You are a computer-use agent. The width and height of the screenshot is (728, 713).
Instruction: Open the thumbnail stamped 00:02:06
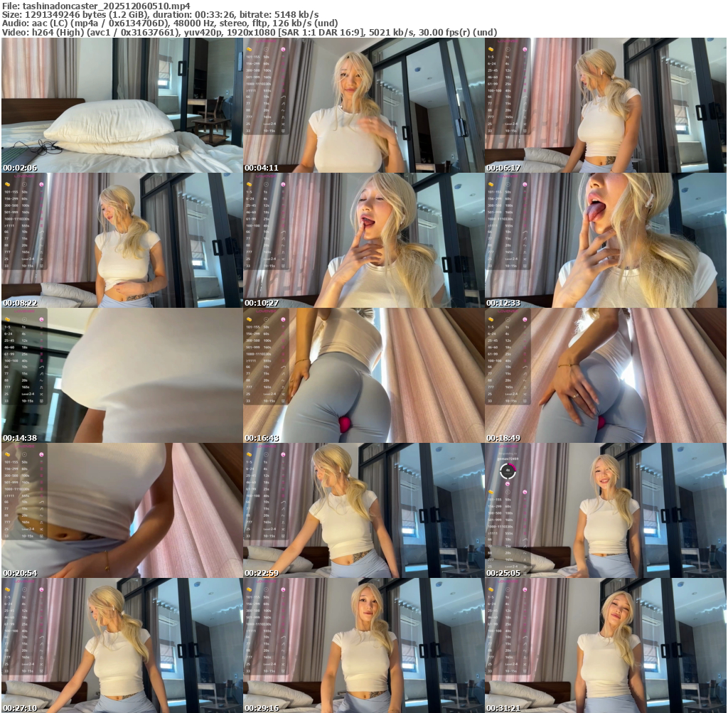click(122, 105)
